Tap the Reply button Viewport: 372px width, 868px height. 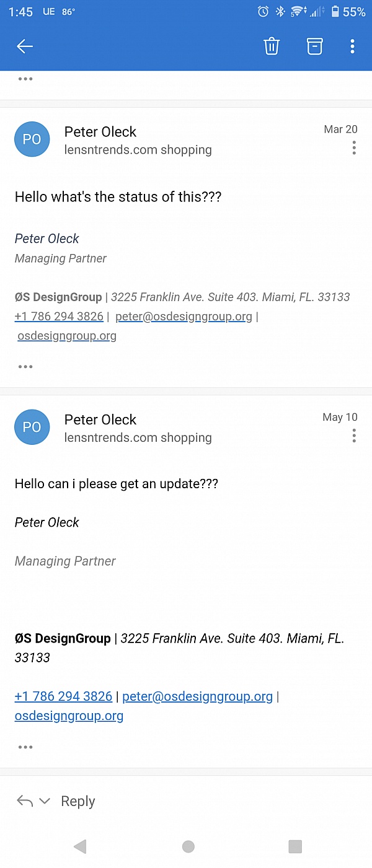pyautogui.click(x=78, y=801)
